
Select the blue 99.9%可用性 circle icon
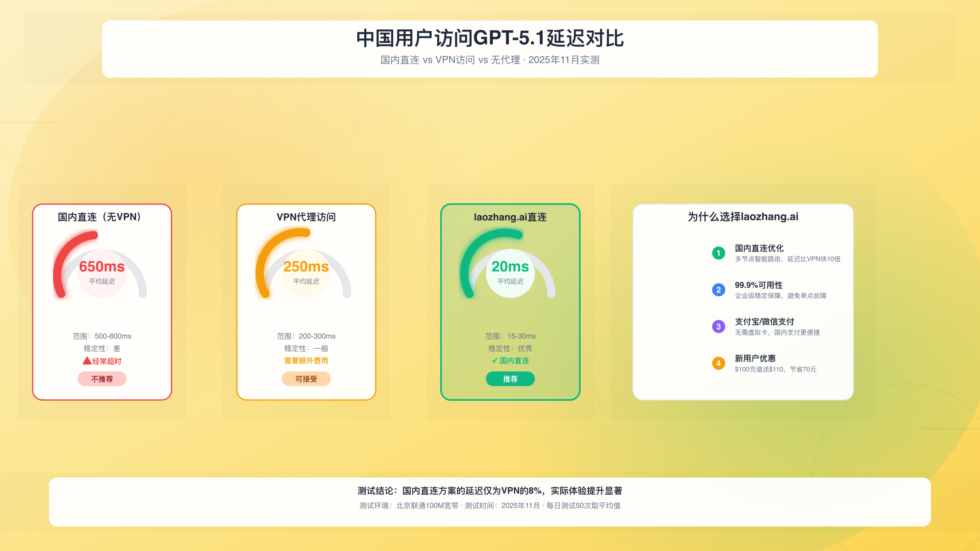tap(718, 290)
